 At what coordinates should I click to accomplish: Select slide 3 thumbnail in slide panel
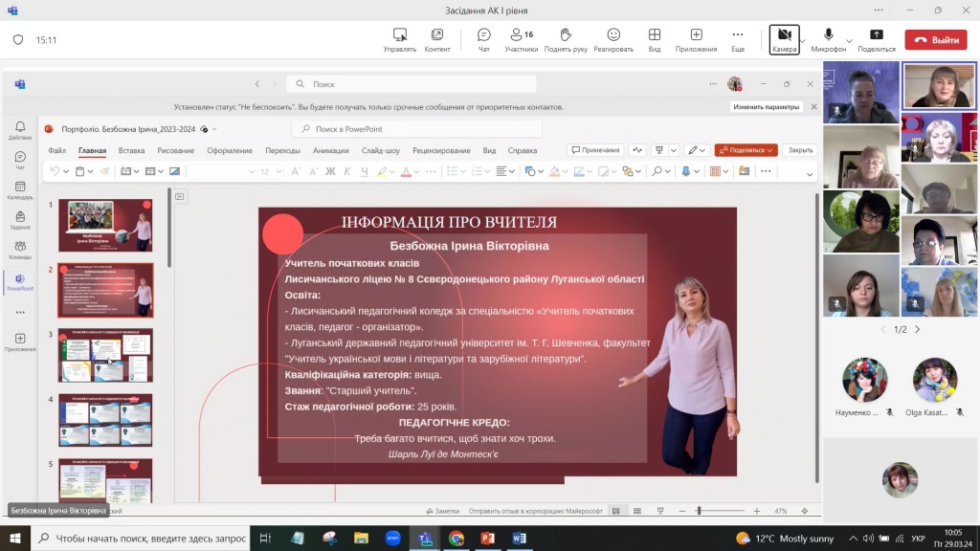[x=105, y=355]
